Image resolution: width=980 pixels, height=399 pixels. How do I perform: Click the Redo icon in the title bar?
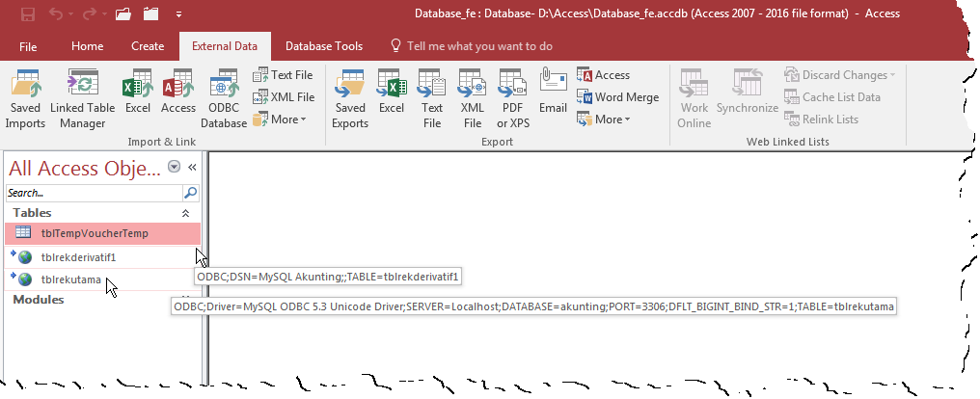(x=90, y=13)
